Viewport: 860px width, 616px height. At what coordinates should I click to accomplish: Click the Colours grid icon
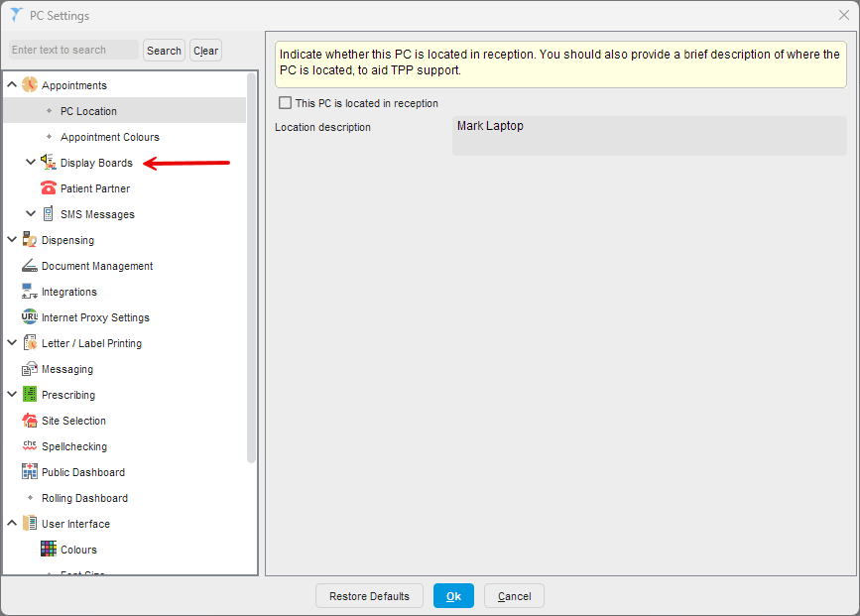point(49,550)
